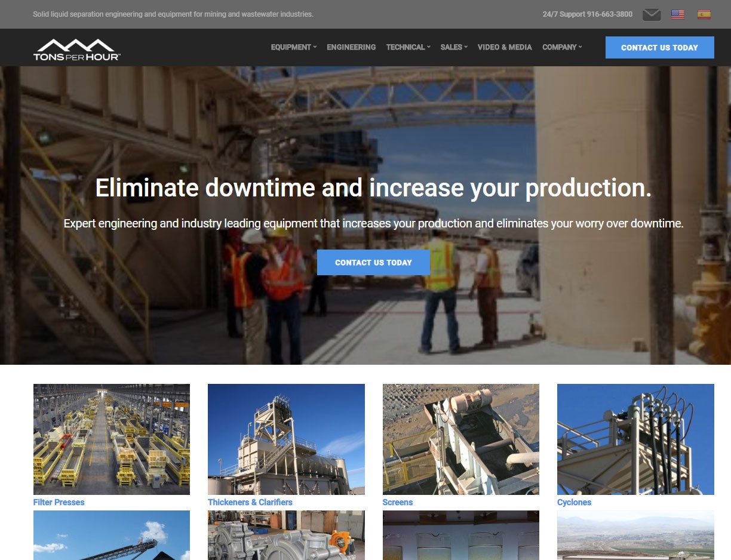Viewport: 731px width, 560px height.
Task: Expand the Company menu
Action: point(562,47)
